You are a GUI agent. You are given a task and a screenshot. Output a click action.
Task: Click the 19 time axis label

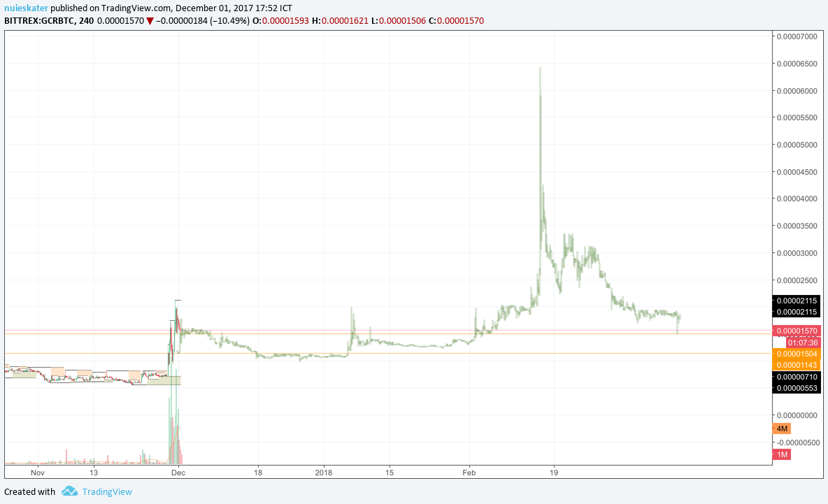pyautogui.click(x=554, y=473)
